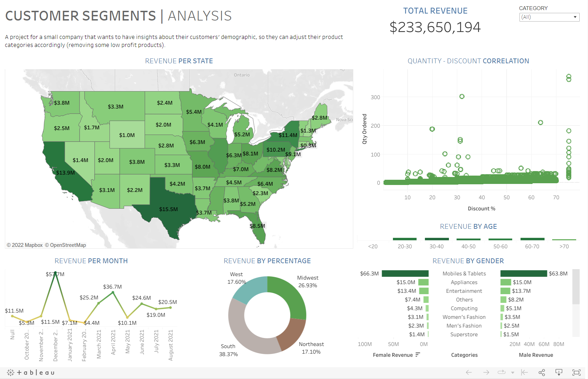Click the Midwest slice of the donut chart

[x=290, y=296]
